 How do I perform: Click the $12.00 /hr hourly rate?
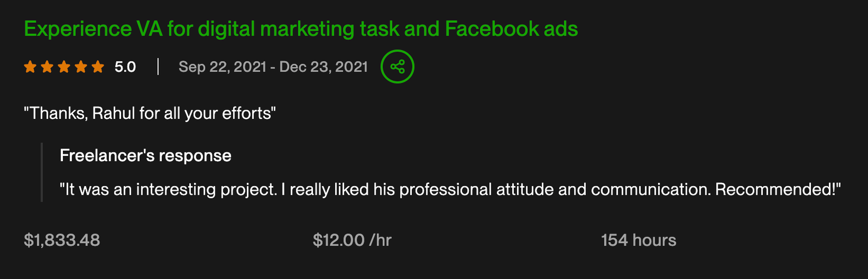[x=352, y=240]
